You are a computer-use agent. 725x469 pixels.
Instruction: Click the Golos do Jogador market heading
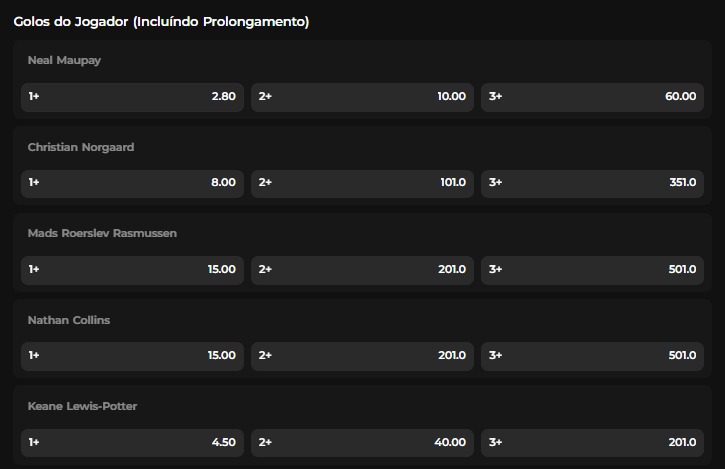click(x=161, y=22)
